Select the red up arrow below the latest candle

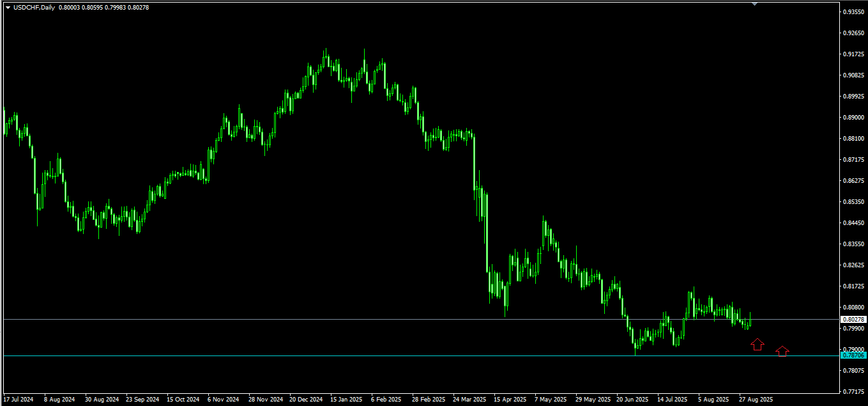(757, 345)
